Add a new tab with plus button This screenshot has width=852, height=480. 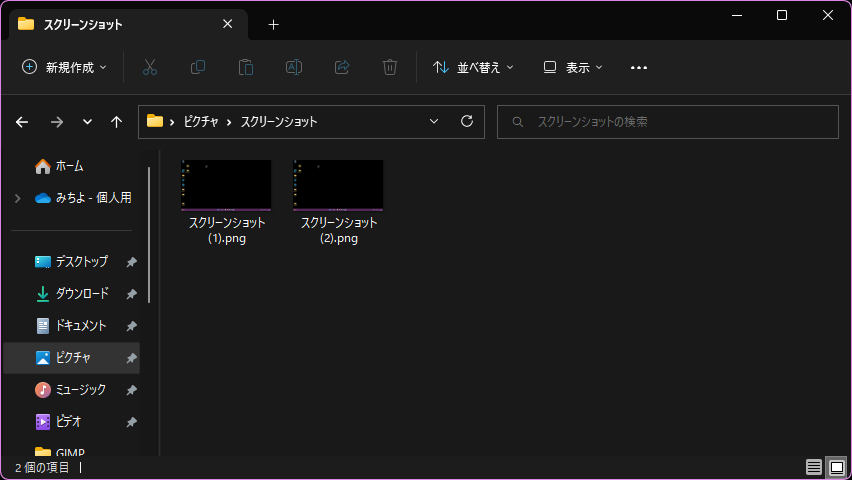273,24
